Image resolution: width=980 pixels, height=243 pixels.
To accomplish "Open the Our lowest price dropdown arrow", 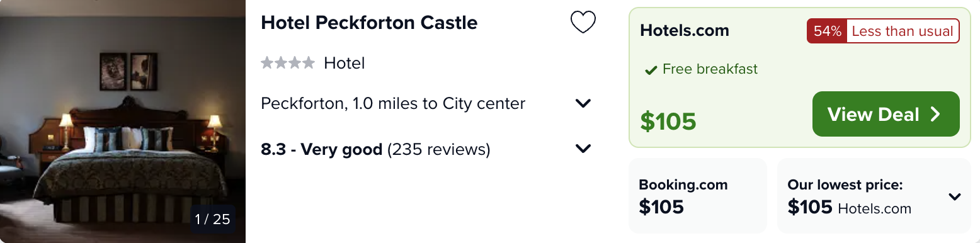I will [955, 196].
